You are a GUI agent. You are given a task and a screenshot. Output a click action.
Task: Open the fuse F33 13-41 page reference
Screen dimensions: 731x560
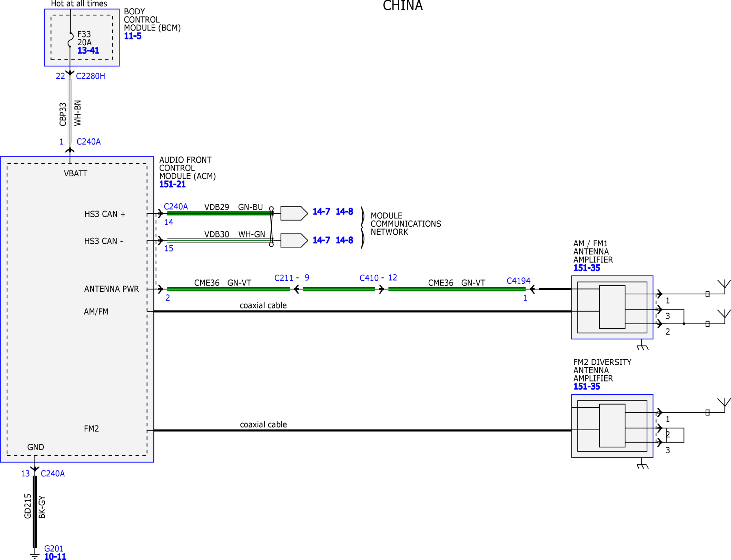[88, 50]
